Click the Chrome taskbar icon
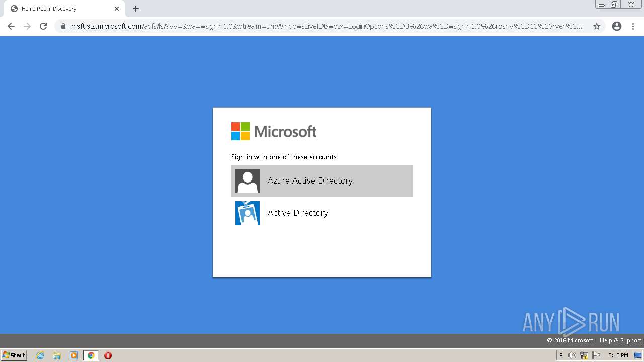Screen dimensions: 644x362 coord(91,355)
